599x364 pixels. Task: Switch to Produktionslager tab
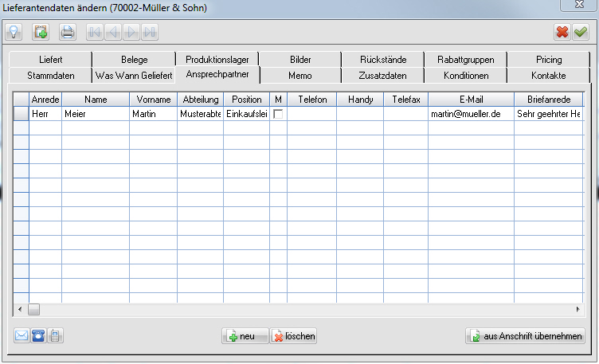pos(217,60)
